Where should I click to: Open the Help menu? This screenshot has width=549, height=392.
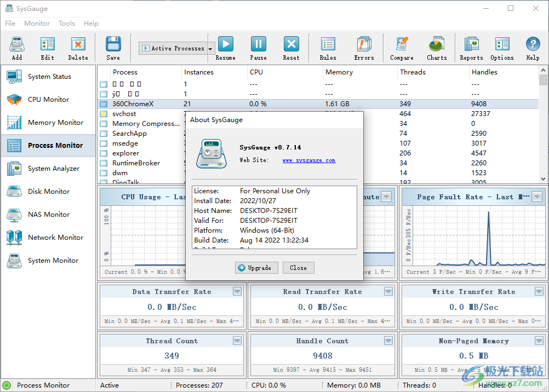tap(91, 24)
